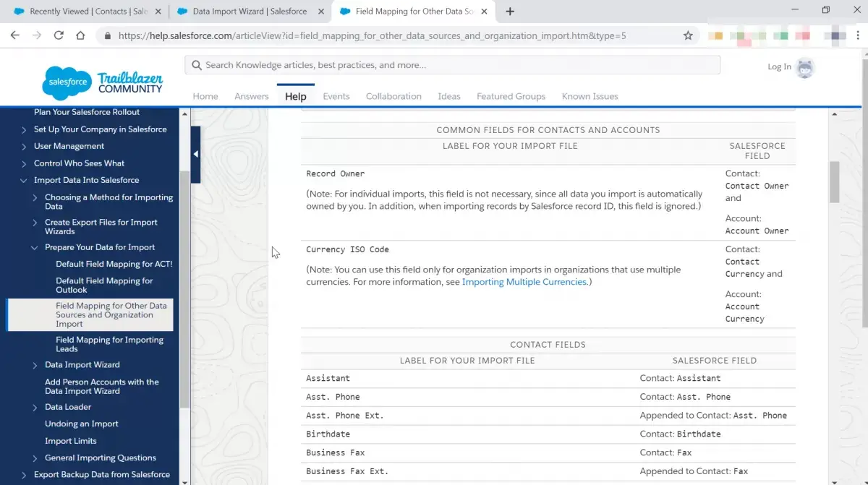Viewport: 868px width, 485px height.
Task: Open the Known Issues navigation item
Action: pyautogui.click(x=590, y=96)
